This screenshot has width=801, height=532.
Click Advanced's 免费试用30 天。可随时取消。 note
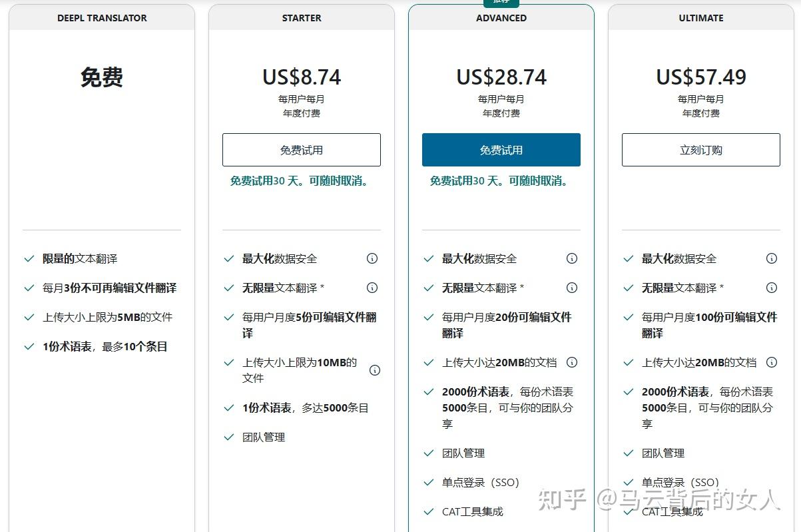pos(501,180)
